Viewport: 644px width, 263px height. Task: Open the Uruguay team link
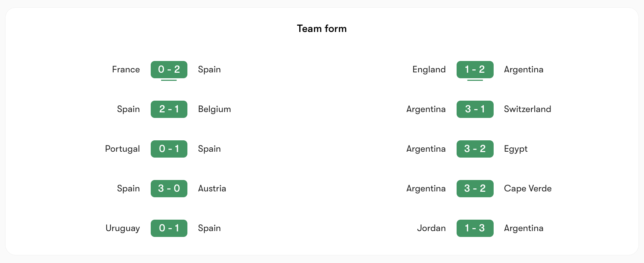pyautogui.click(x=123, y=228)
